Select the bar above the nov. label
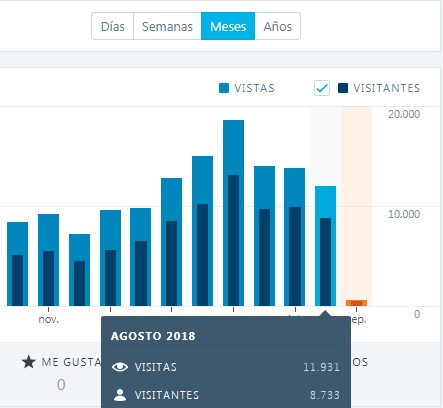Image resolution: width=443 pixels, height=408 pixels. tap(48, 260)
